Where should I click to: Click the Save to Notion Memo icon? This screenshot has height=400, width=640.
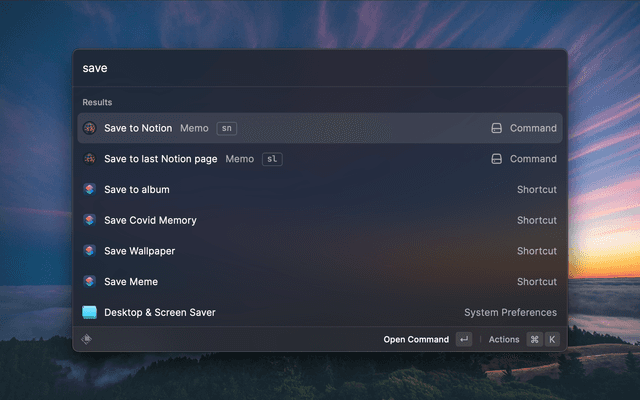click(x=89, y=128)
